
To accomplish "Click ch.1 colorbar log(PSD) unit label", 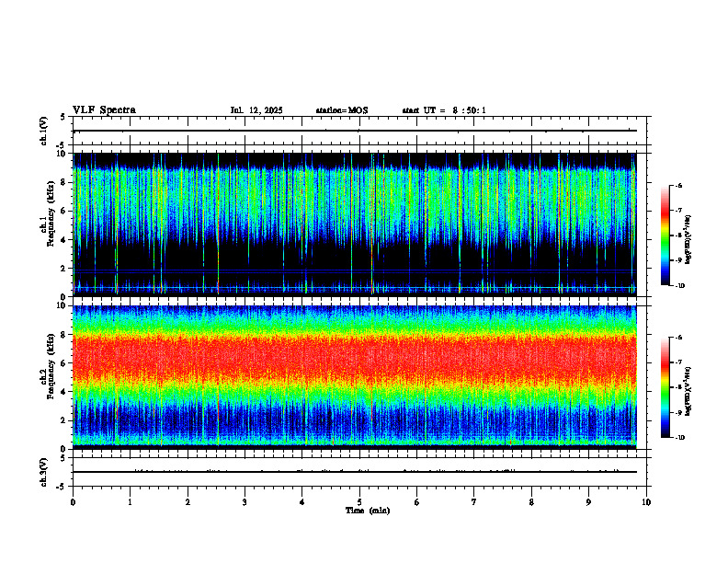I will point(688,240).
